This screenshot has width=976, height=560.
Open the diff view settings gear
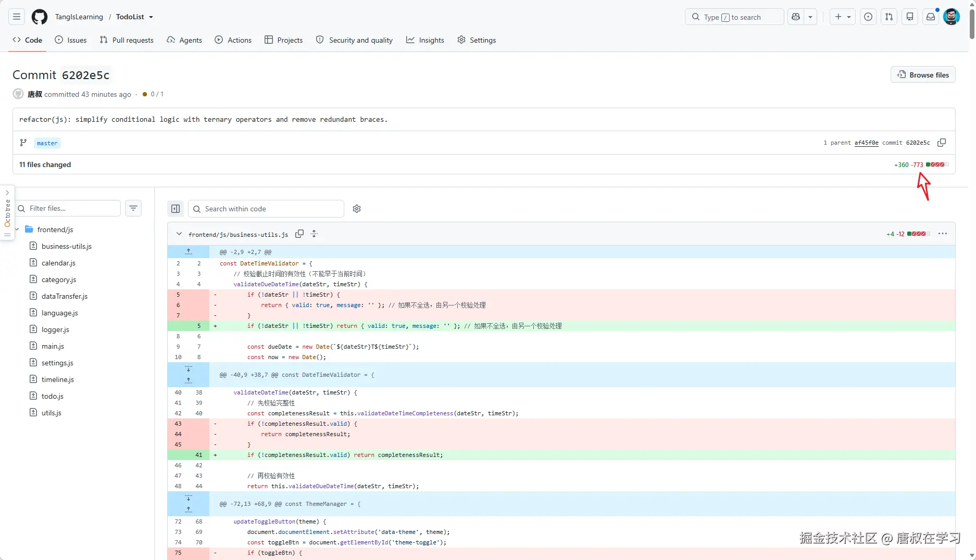[x=357, y=209]
